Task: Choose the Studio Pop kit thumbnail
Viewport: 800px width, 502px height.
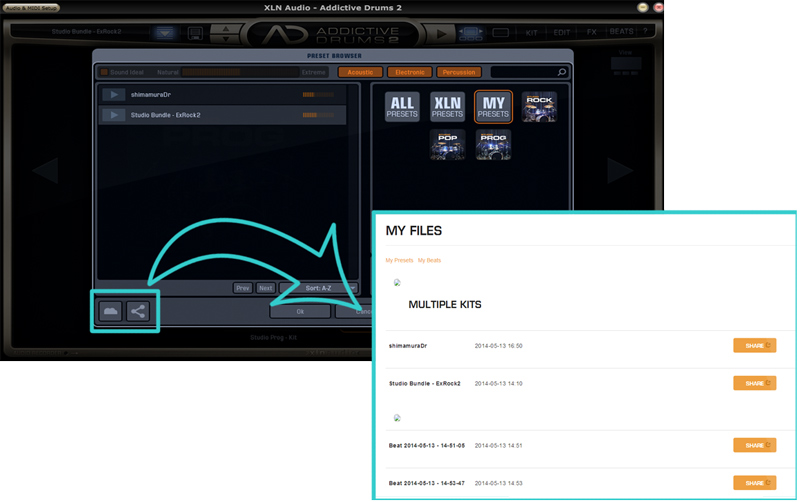Action: [x=447, y=145]
